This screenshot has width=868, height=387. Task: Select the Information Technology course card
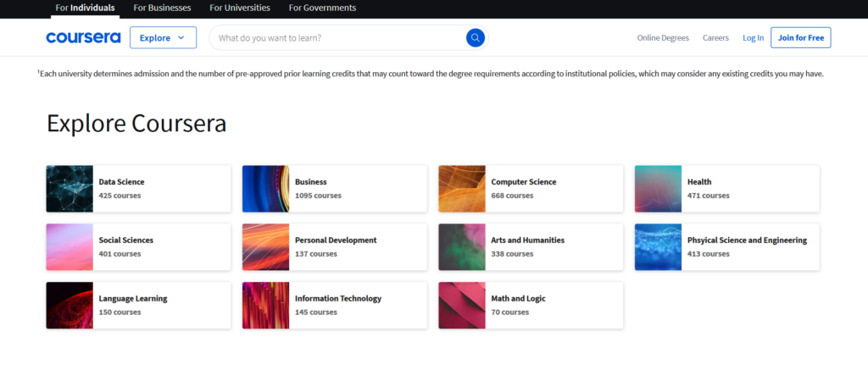point(334,305)
